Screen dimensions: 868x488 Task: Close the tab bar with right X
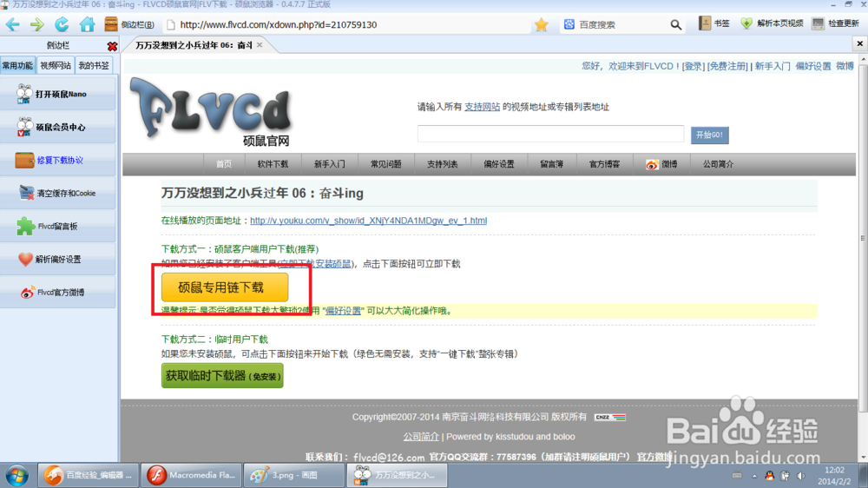click(859, 43)
